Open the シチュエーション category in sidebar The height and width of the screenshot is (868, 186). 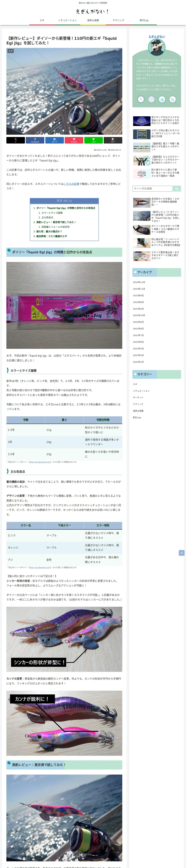(141, 391)
